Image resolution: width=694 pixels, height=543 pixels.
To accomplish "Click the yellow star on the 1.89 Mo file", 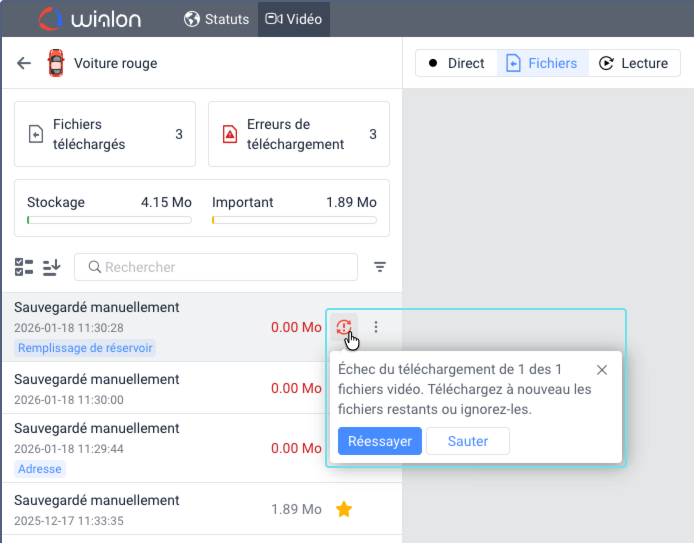I will pos(344,509).
